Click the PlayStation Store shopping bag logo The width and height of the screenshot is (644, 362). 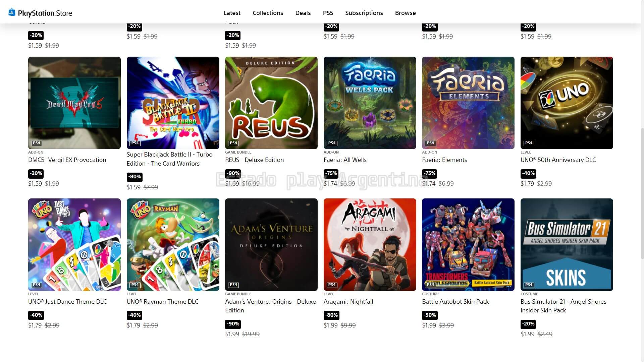(x=12, y=12)
